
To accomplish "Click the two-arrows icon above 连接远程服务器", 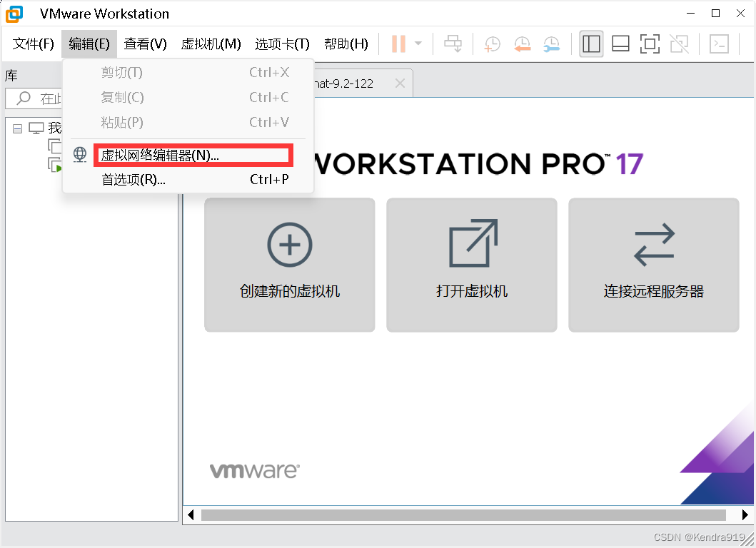I will tap(654, 244).
